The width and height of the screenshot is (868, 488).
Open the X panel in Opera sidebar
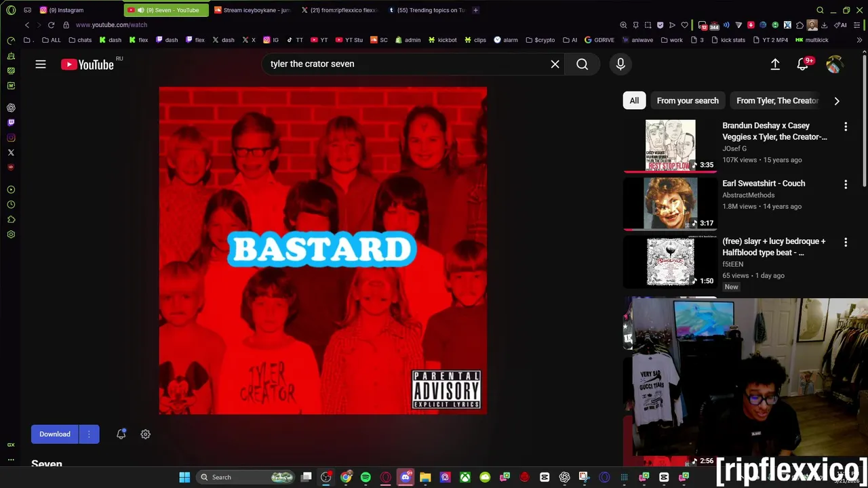pyautogui.click(x=11, y=152)
